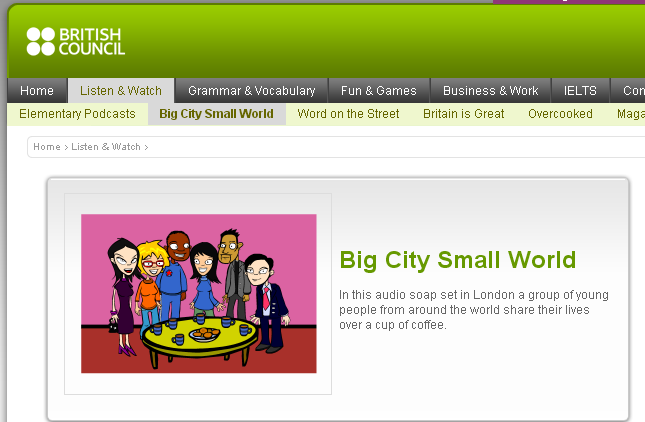The image size is (645, 422).
Task: Click the Big City Small World heading
Action: pos(457,260)
